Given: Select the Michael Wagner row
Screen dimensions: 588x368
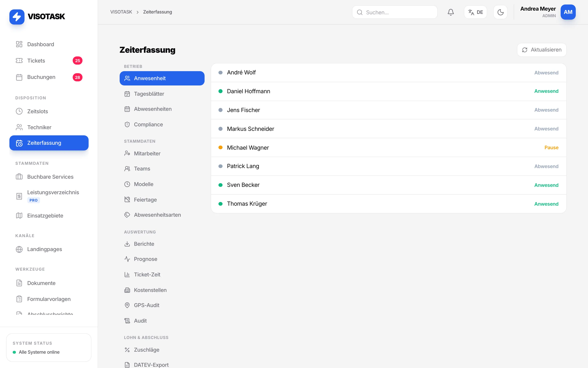Looking at the screenshot, I should (x=389, y=147).
